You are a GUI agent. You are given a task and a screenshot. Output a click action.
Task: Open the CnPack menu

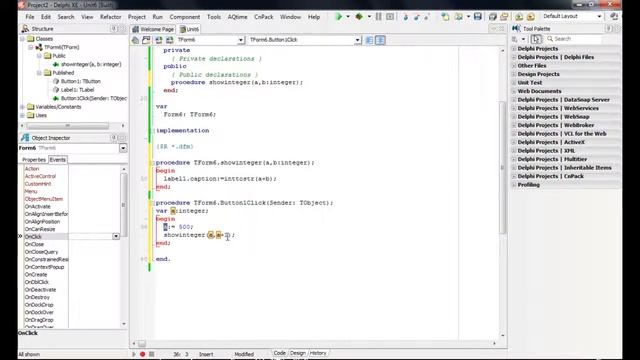click(264, 17)
